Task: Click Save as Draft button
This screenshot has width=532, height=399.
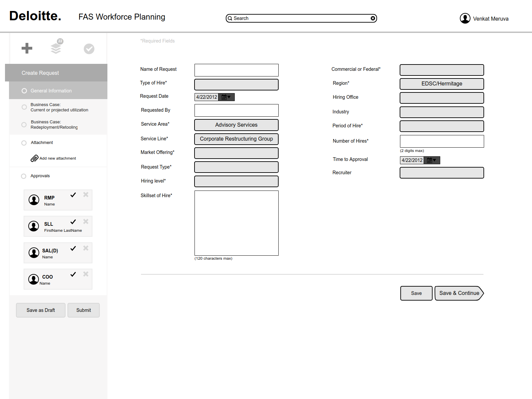Action: [41, 310]
